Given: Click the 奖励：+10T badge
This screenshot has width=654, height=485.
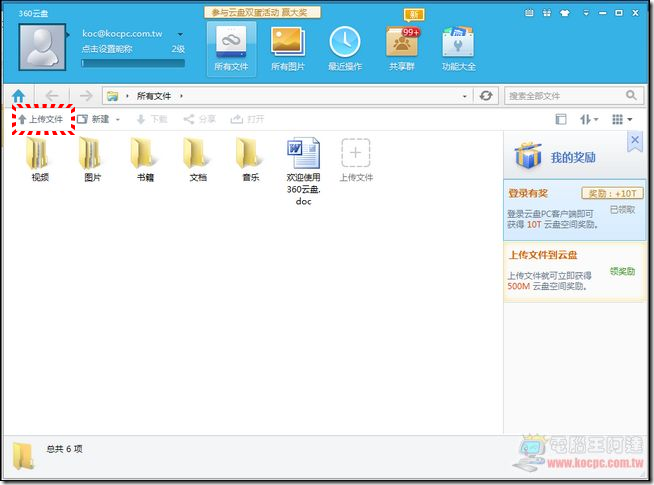Looking at the screenshot, I should pyautogui.click(x=612, y=193).
